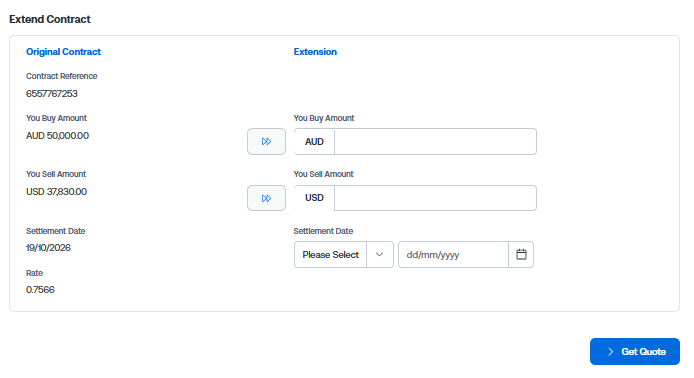Viewport: 694px width, 378px height.
Task: Copy the USD sell amount to extension
Action: (x=266, y=198)
